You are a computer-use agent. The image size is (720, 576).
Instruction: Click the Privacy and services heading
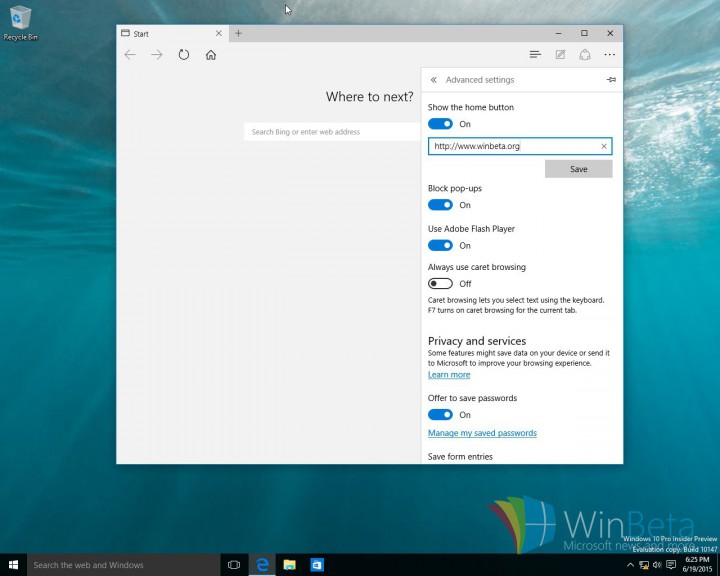477,341
